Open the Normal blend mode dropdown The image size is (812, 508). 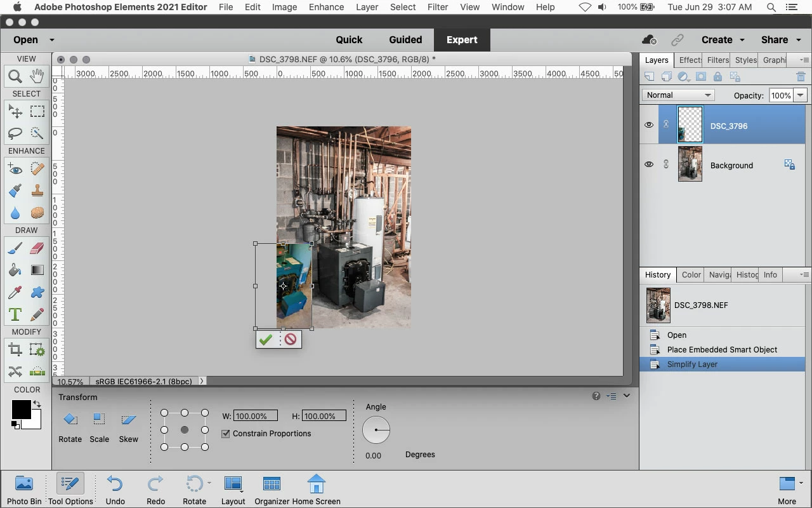pyautogui.click(x=678, y=95)
